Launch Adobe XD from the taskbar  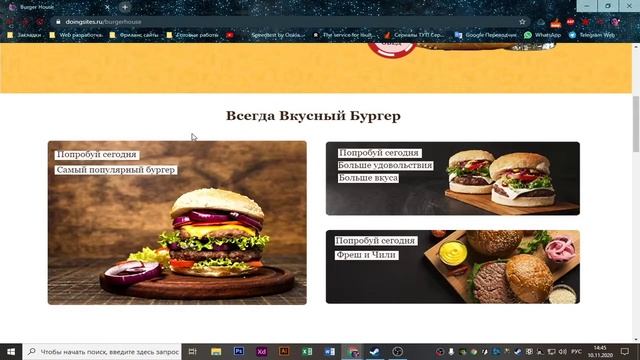[x=262, y=351]
